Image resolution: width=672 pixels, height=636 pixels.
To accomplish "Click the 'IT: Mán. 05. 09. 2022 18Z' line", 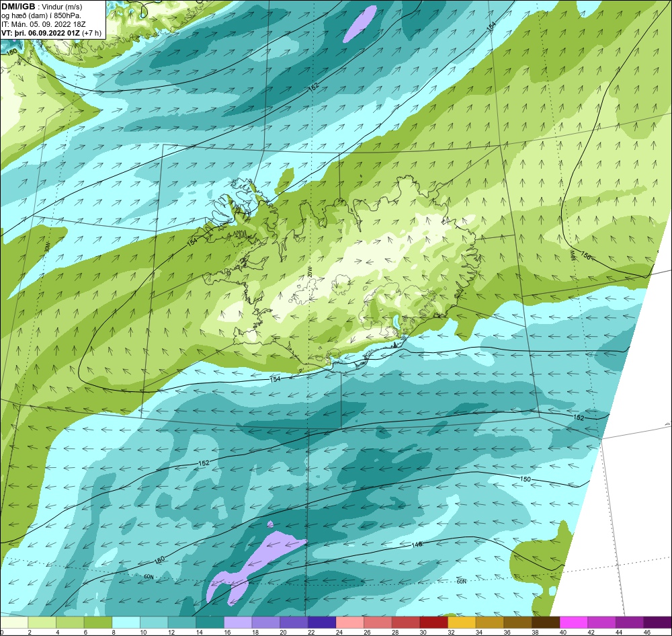I will coord(43,24).
